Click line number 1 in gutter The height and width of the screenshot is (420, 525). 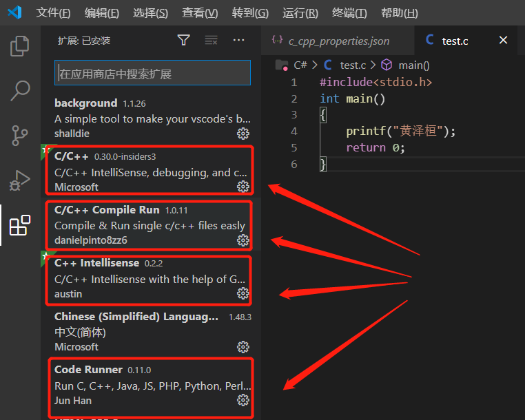point(294,83)
